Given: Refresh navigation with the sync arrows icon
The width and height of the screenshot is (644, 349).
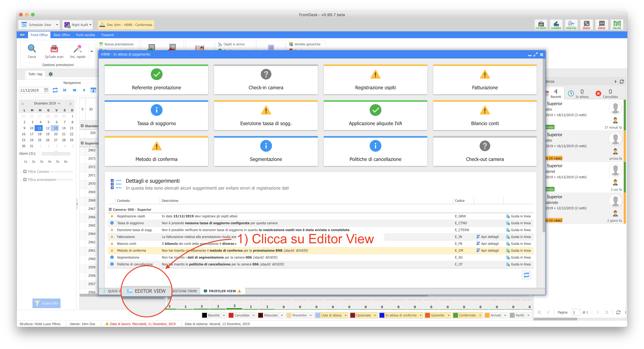Looking at the screenshot, I should pos(55,90).
